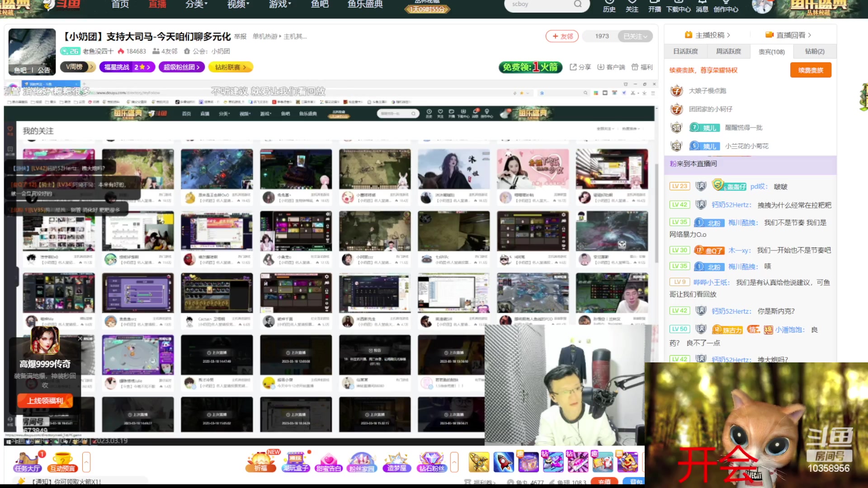Send the golden rocket gift
The width and height of the screenshot is (868, 488).
[x=479, y=462]
